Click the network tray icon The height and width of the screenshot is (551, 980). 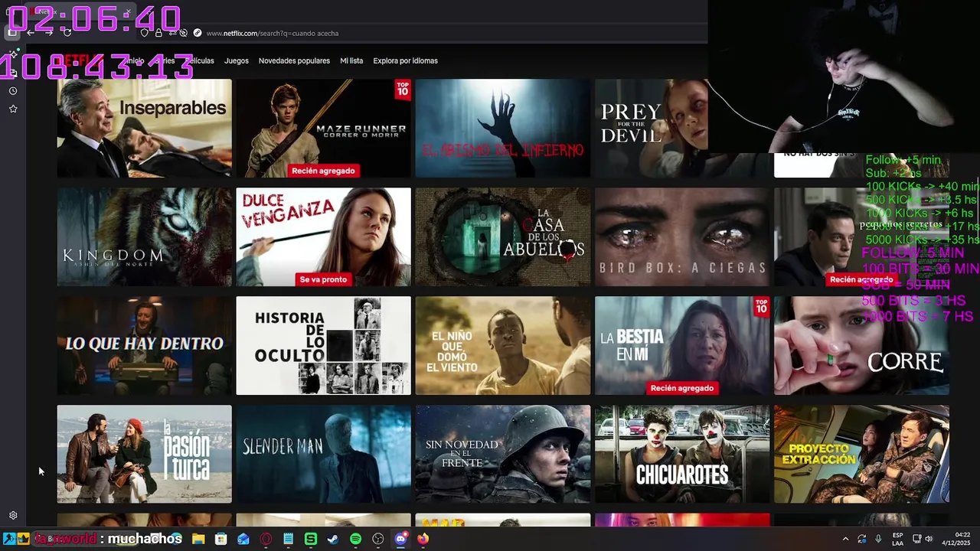click(x=916, y=539)
